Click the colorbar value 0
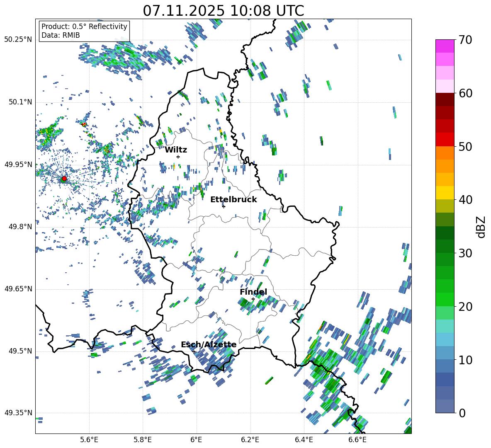 (x=462, y=413)
